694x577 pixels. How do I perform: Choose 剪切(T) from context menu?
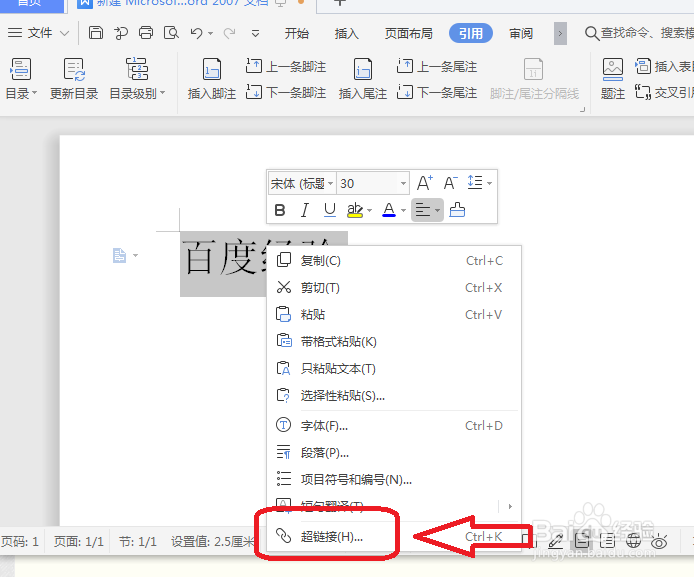[x=394, y=288]
